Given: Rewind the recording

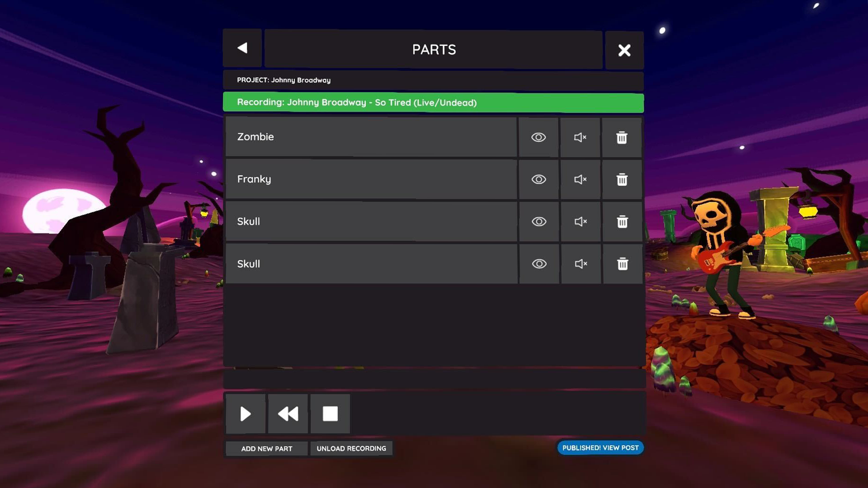Looking at the screenshot, I should 288,414.
